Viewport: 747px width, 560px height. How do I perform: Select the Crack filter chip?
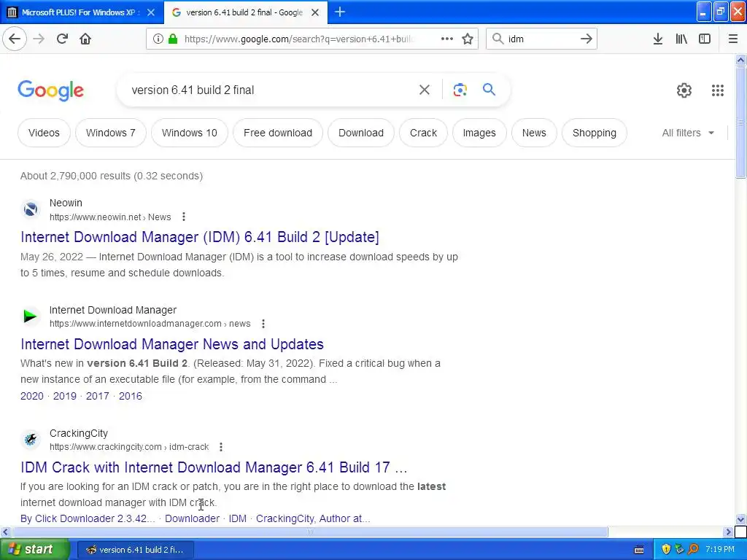click(x=423, y=133)
